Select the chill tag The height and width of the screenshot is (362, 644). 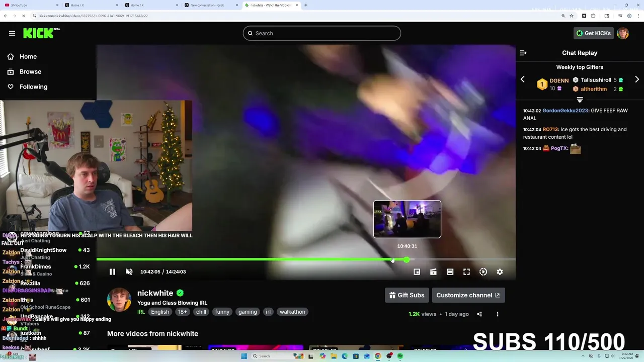[201, 312]
